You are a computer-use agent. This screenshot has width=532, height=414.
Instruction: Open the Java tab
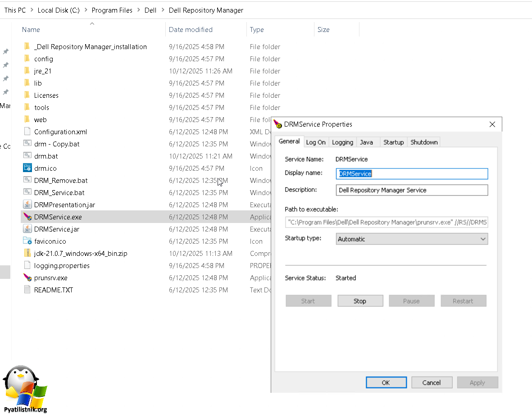(366, 142)
